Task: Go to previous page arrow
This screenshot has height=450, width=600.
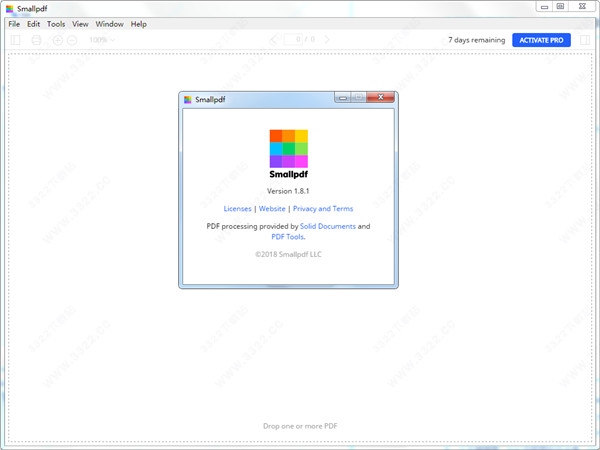Action: tap(273, 39)
